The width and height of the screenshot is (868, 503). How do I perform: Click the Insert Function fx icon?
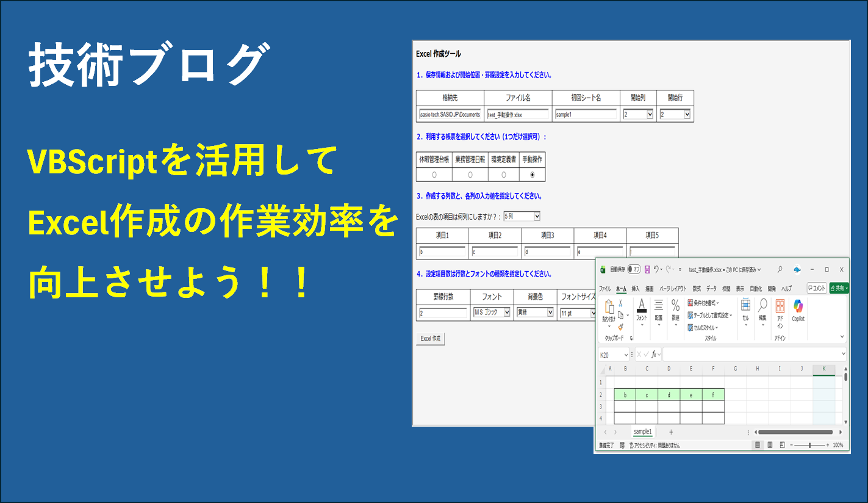click(x=654, y=354)
